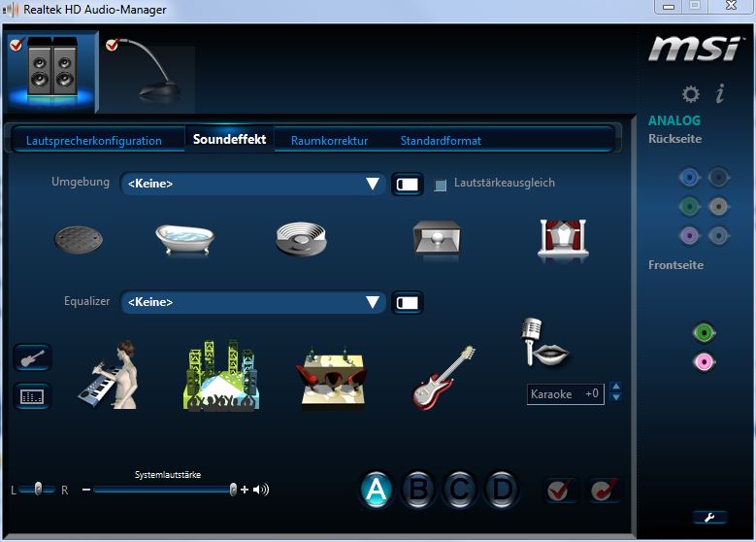Toggle the Equalizer reset switch button

[408, 303]
